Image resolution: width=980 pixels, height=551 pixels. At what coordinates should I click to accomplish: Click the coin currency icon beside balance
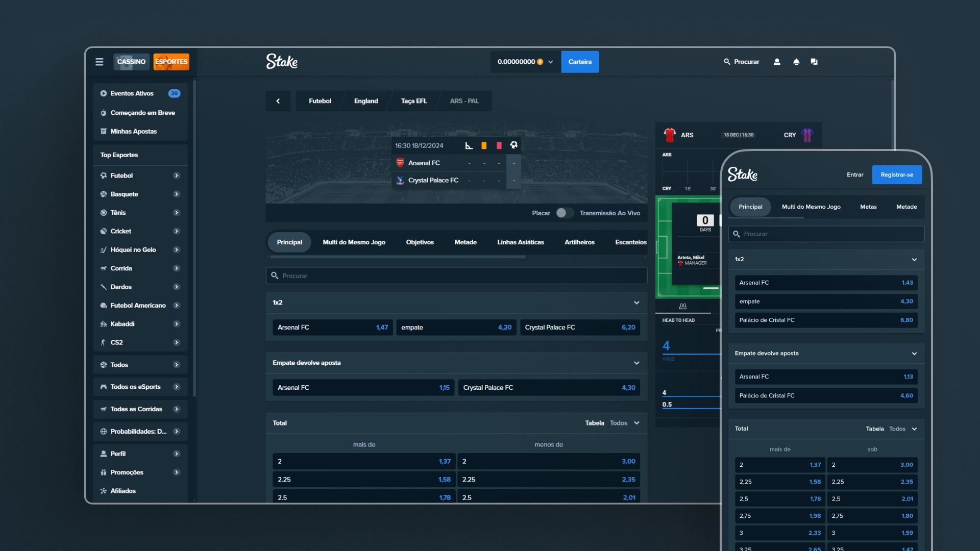[540, 62]
